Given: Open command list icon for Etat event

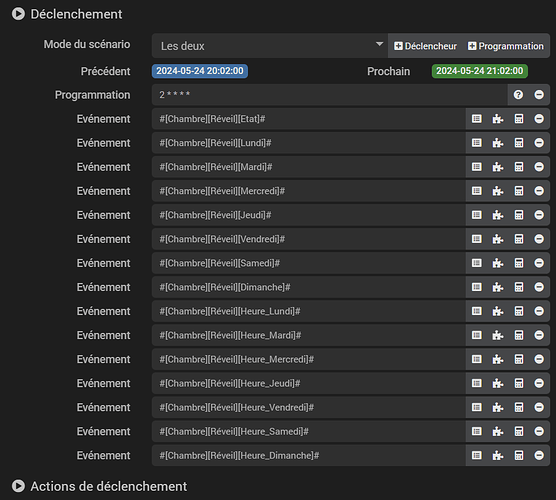Looking at the screenshot, I should coord(477,119).
